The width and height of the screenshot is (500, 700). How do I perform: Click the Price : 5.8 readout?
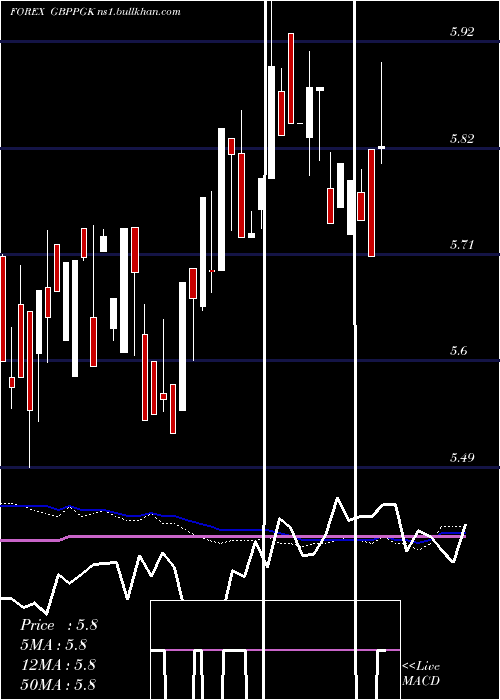[x=59, y=625]
